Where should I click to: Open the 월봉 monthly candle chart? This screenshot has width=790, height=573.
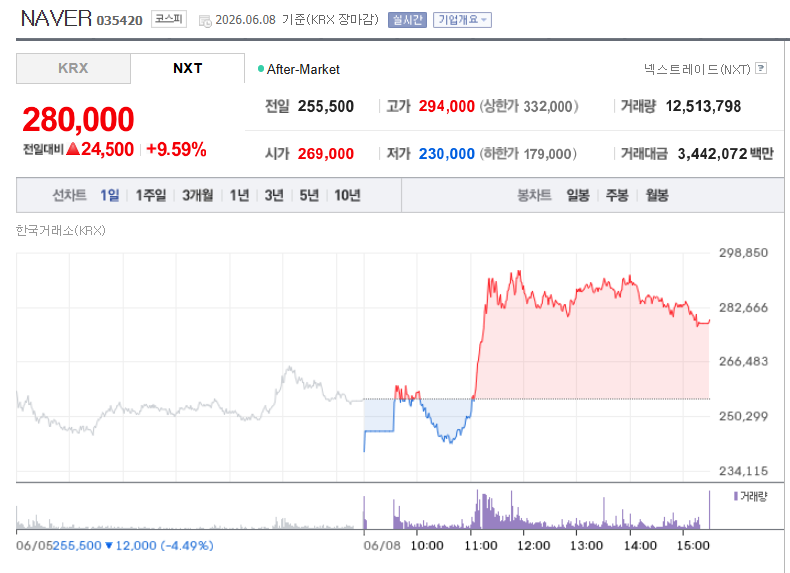click(657, 195)
